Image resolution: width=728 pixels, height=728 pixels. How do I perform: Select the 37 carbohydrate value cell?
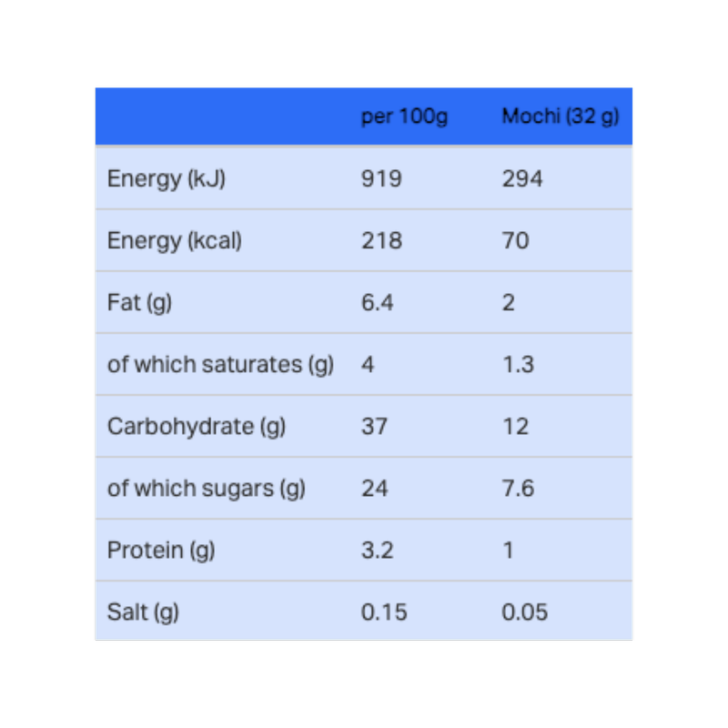[374, 426]
